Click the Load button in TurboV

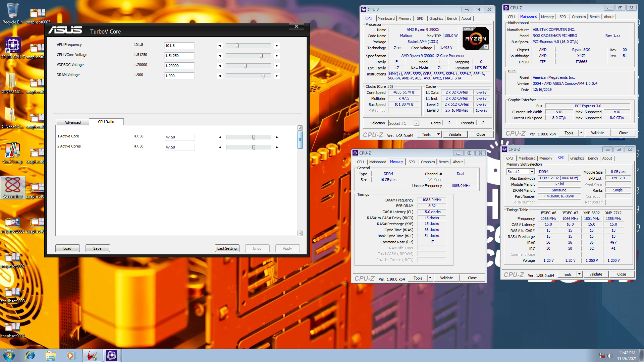click(67, 248)
